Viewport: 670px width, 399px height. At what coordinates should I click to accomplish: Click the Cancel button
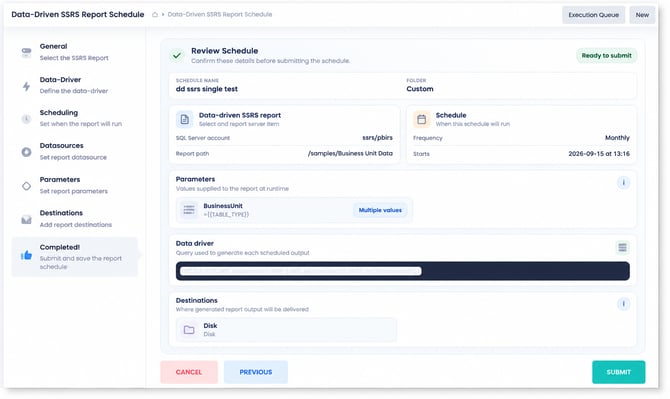click(189, 372)
